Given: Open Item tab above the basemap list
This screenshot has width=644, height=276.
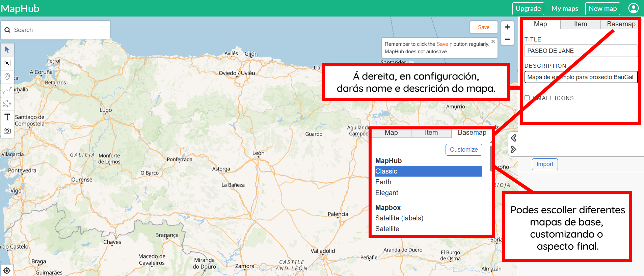Looking at the screenshot, I should coord(431,132).
